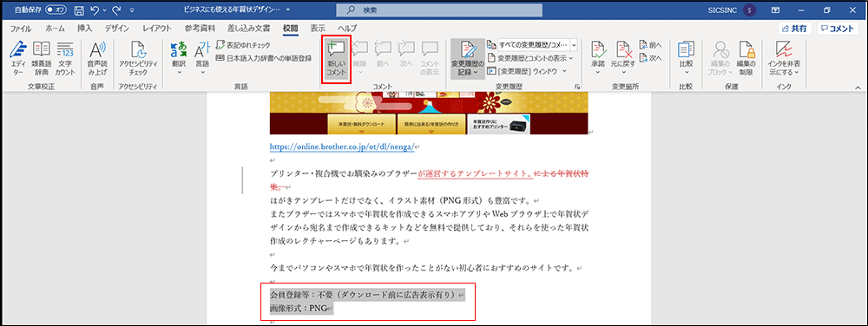
Task: Click the 新しいコメント (New Comment) icon
Action: [x=336, y=59]
